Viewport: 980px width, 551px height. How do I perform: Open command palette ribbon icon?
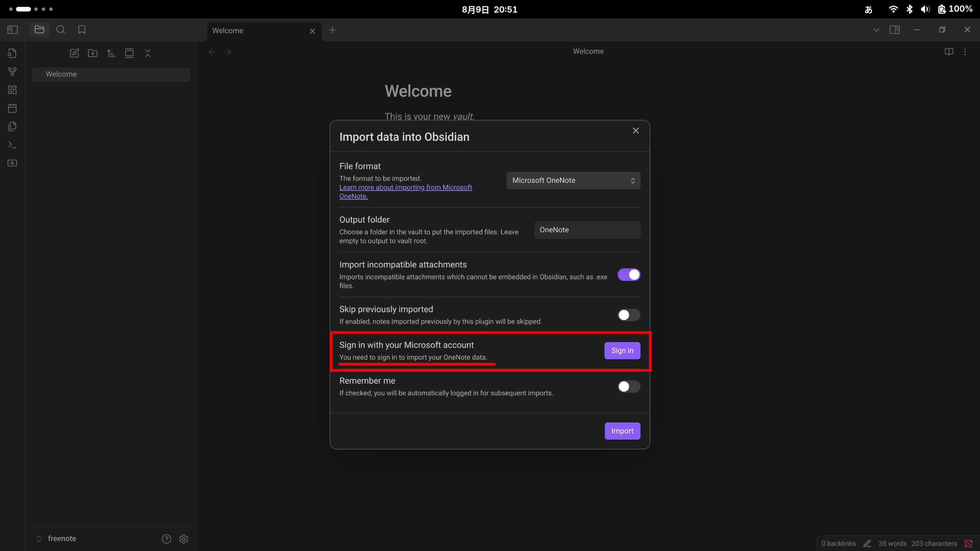pos(12,145)
